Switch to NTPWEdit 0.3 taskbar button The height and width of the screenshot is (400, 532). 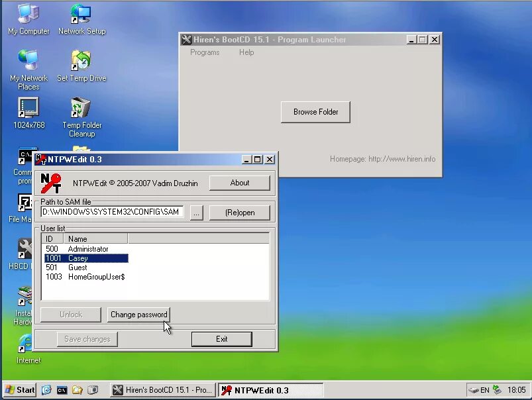coord(270,390)
